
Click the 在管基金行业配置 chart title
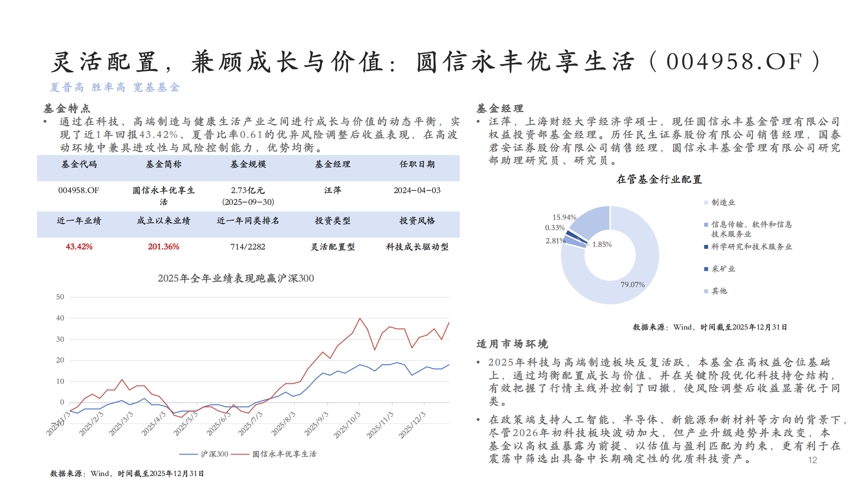[x=659, y=179]
